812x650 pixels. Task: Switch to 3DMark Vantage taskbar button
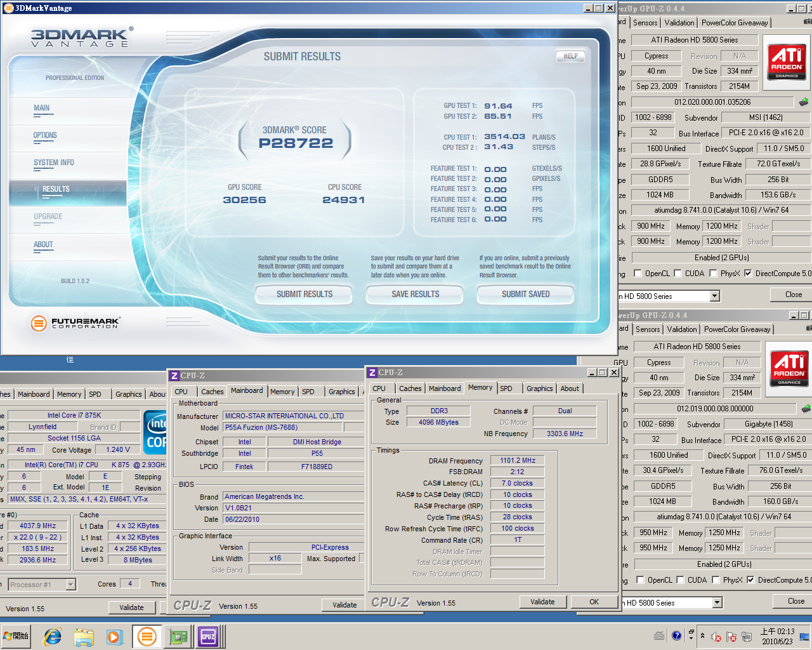(147, 636)
